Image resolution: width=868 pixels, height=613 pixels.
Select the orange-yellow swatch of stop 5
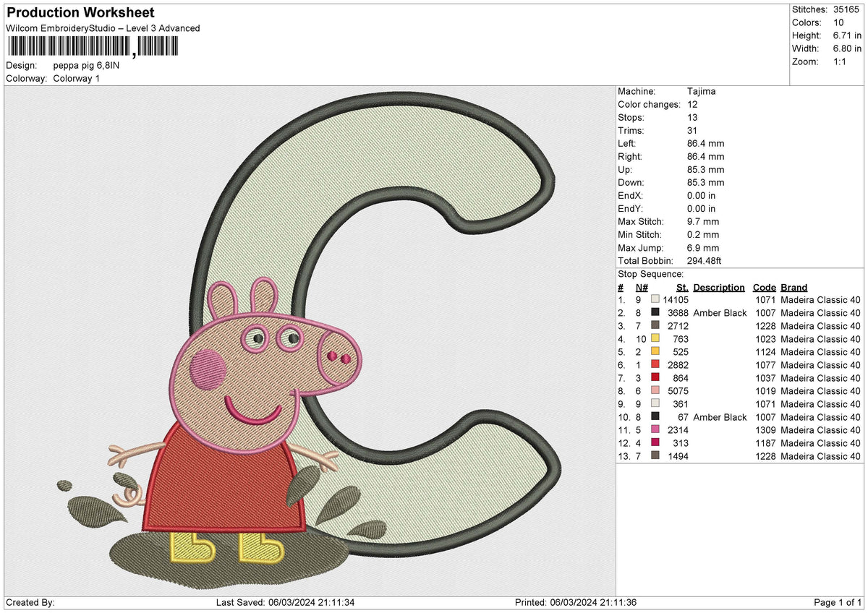click(655, 351)
